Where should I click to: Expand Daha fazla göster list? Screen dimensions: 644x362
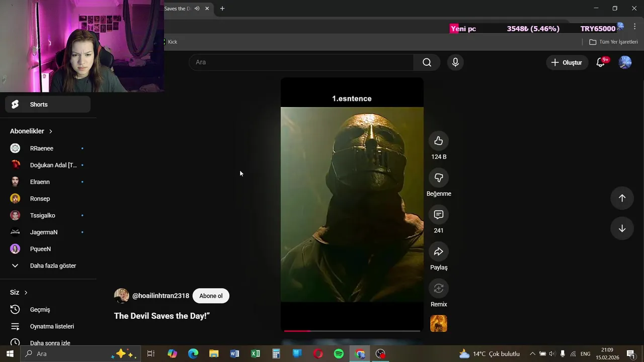(48, 265)
